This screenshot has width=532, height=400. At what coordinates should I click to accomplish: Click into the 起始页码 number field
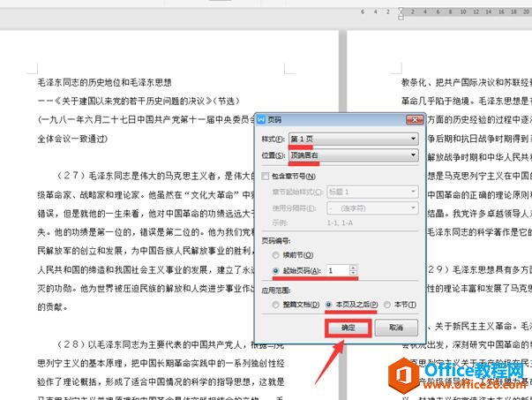336,270
